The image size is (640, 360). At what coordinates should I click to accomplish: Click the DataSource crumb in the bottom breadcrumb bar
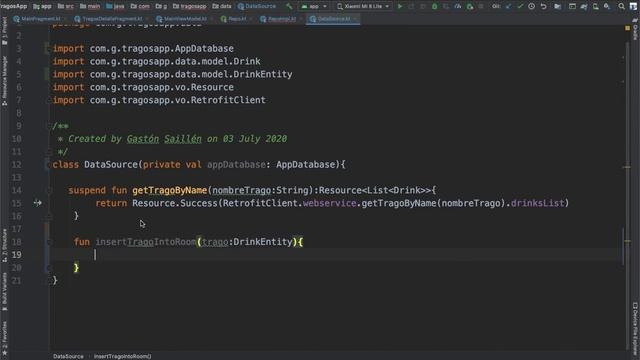click(x=68, y=356)
